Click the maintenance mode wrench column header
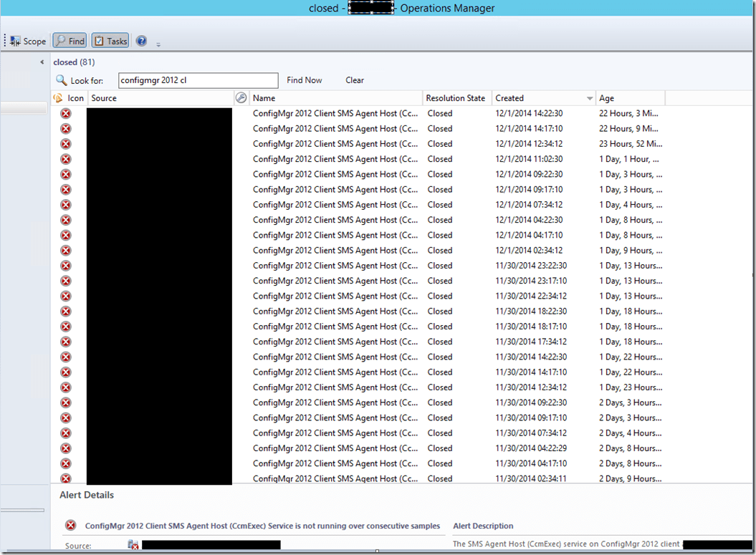The image size is (756, 555). click(241, 98)
